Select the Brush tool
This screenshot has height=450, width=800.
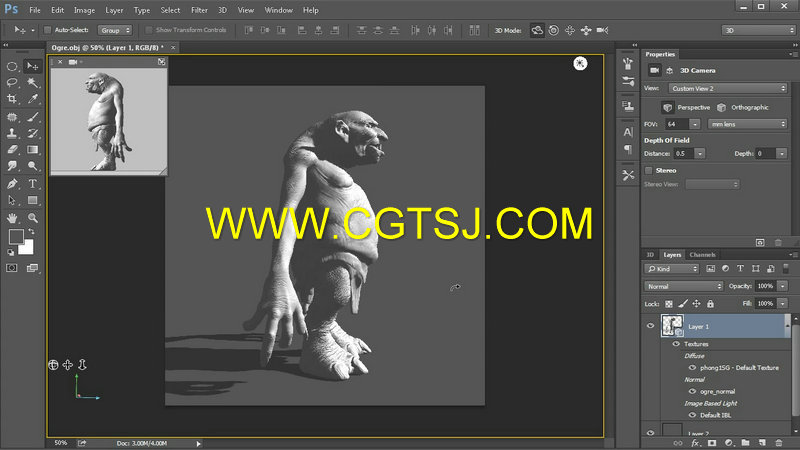click(32, 117)
